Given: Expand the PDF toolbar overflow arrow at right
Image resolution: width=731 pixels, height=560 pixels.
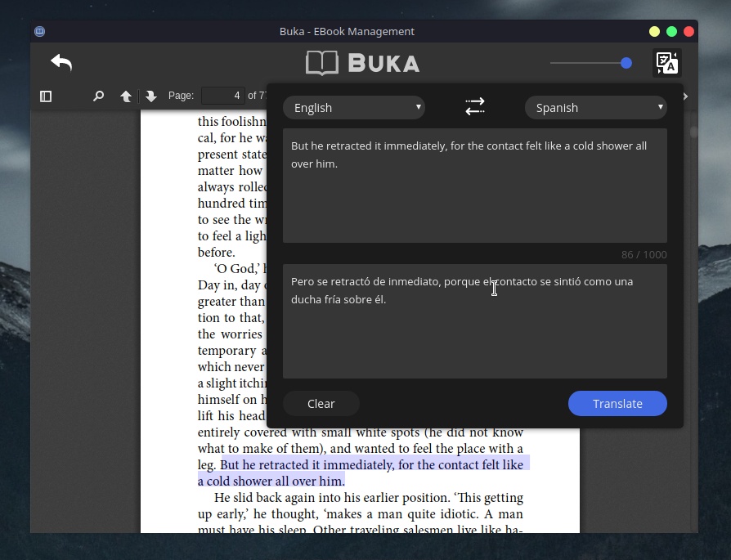Looking at the screenshot, I should 685,96.
